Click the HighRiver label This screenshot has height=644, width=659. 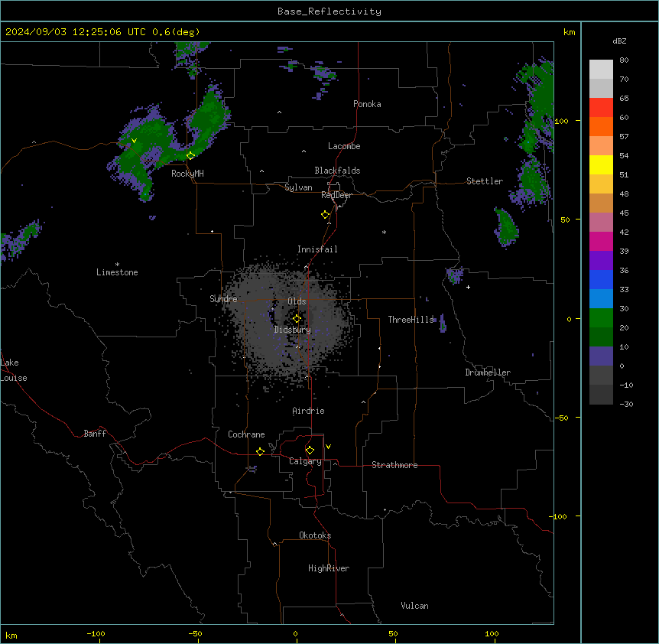click(x=329, y=568)
